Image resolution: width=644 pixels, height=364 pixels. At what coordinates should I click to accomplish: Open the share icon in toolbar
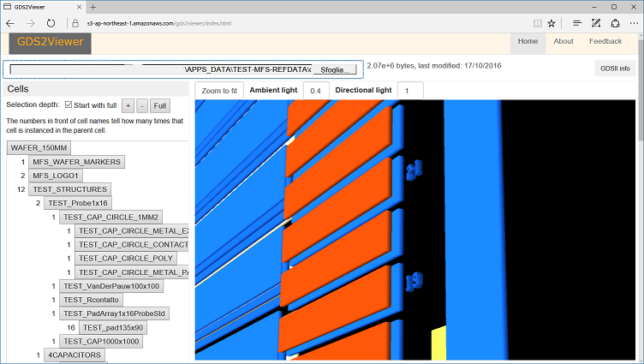coord(615,23)
